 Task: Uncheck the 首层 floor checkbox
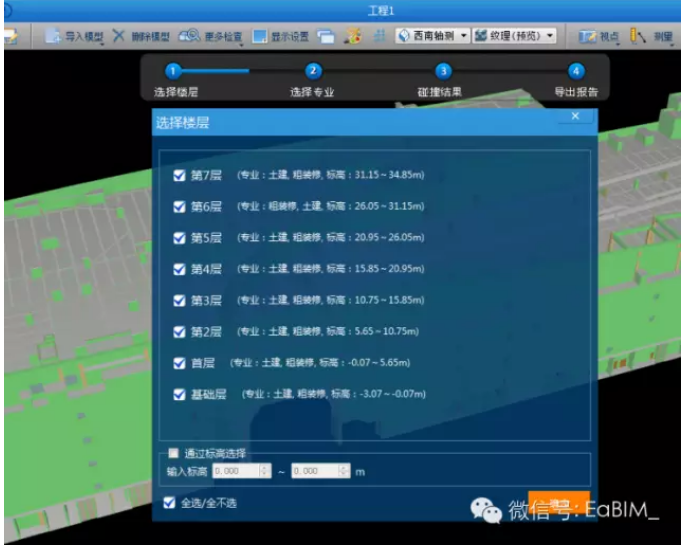coord(179,363)
